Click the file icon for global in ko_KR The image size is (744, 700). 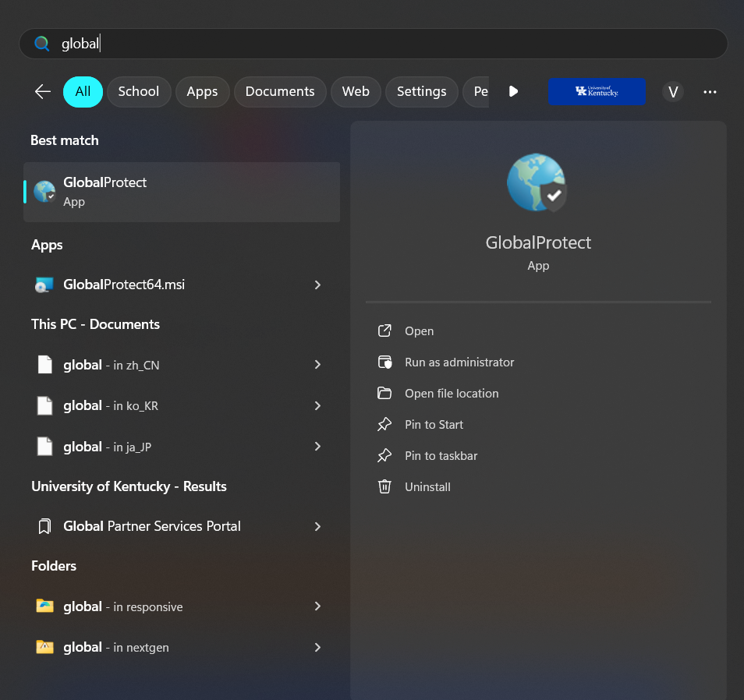[x=44, y=405]
